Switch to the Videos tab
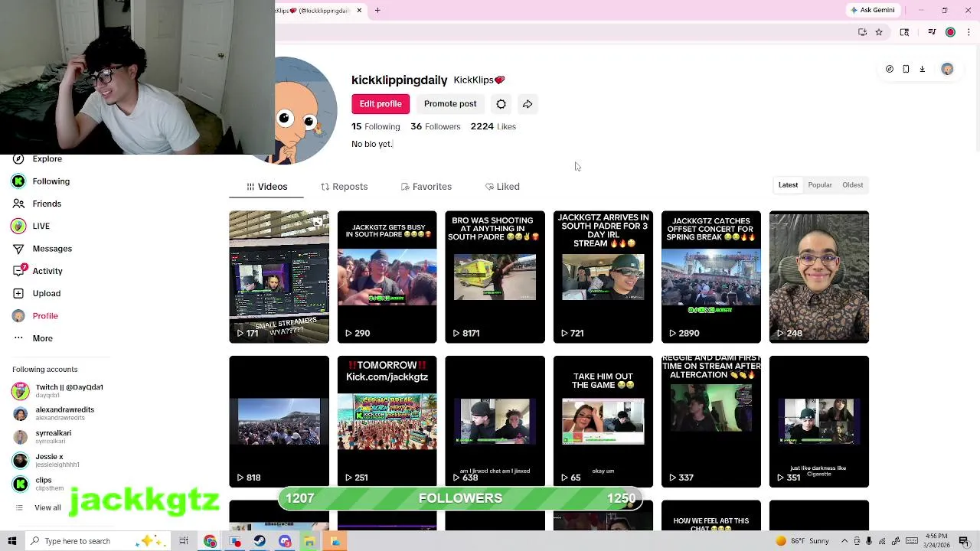Viewport: 980px width, 551px height. tap(266, 187)
